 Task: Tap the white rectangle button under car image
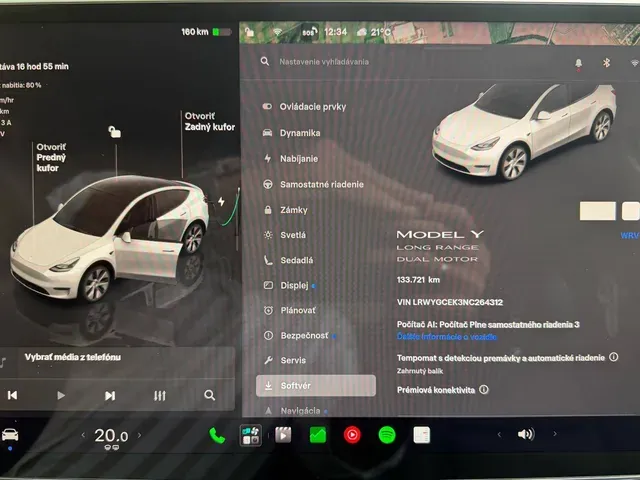click(598, 211)
